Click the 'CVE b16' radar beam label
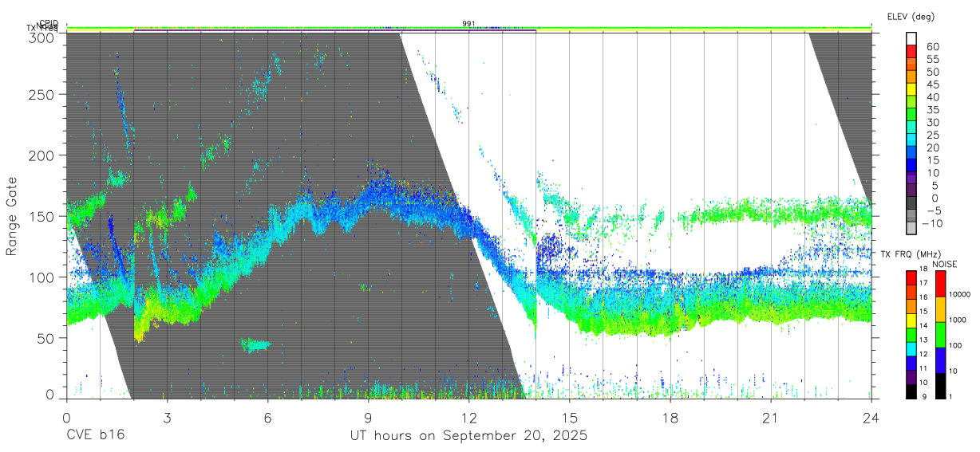980x452 pixels. pos(95,436)
